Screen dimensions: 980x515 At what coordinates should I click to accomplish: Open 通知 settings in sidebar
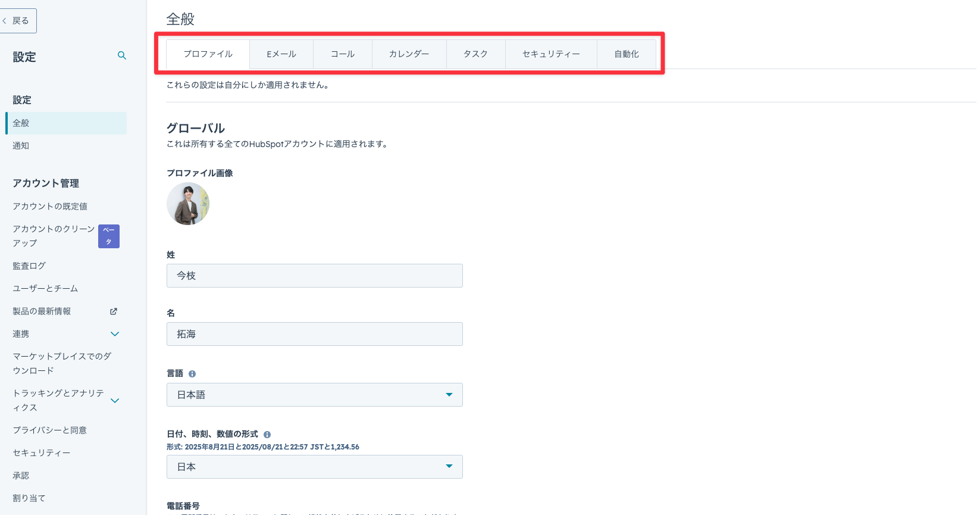click(21, 146)
